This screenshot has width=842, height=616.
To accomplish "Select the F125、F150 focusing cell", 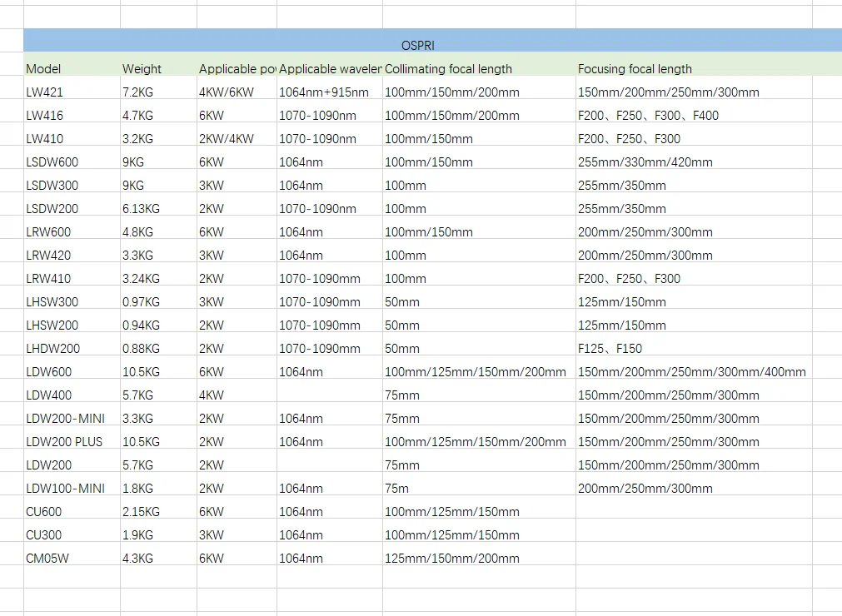I will coord(694,344).
